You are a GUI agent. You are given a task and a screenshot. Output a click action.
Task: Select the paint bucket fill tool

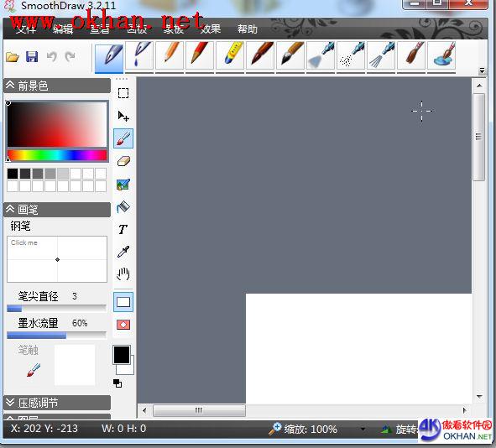point(123,207)
